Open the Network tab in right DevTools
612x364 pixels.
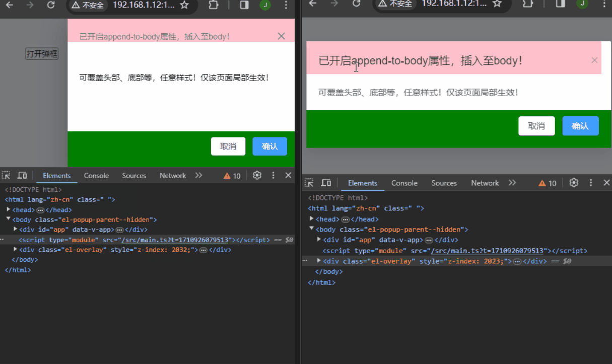tap(485, 183)
